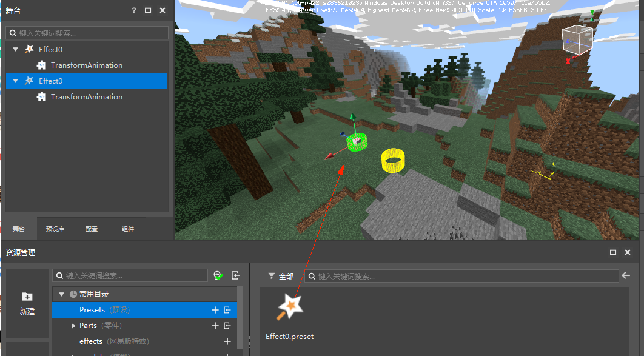This screenshot has width=644, height=356.
Task: Click the first Effect0 star wand icon
Action: coord(29,49)
